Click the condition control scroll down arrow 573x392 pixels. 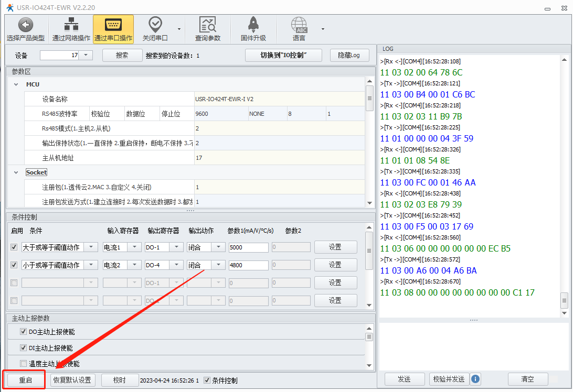tap(369, 305)
